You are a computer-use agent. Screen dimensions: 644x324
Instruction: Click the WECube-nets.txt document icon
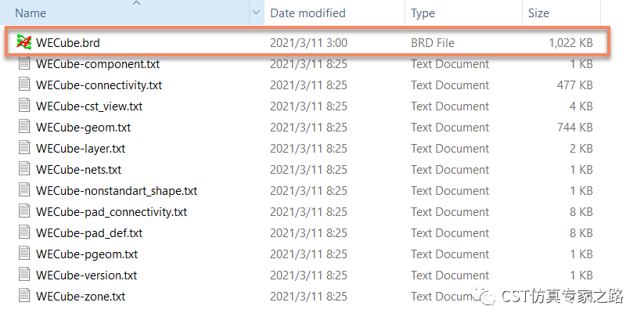pos(23,170)
